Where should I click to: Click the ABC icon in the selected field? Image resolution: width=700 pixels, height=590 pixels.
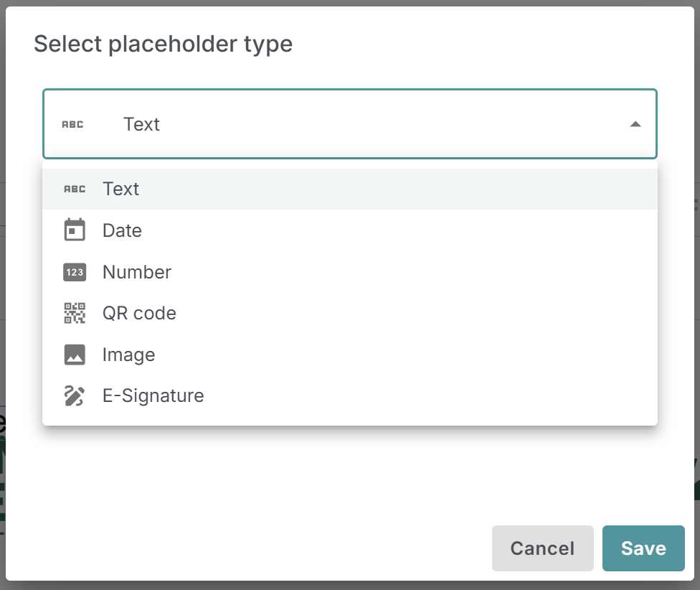pos(74,123)
